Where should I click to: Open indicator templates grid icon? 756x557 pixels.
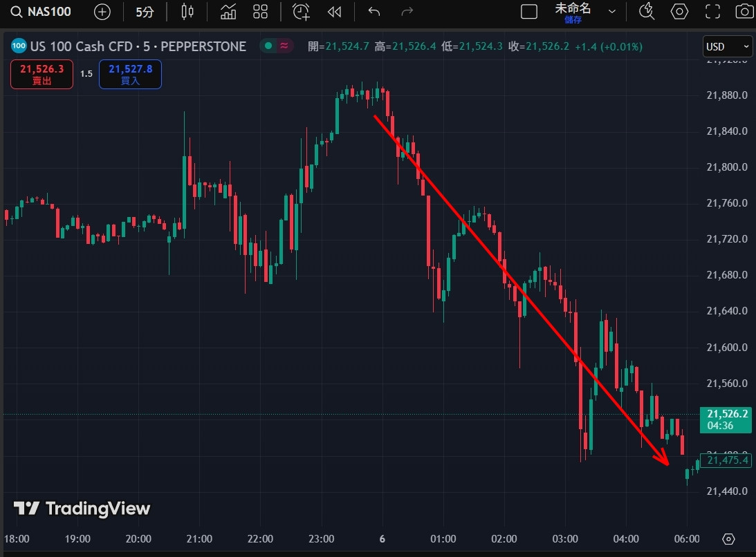coord(260,12)
